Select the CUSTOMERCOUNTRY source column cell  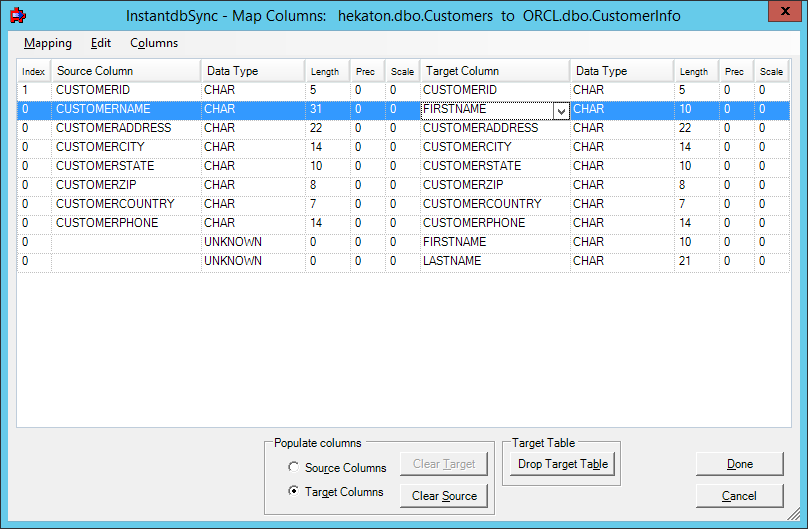[x=126, y=204]
